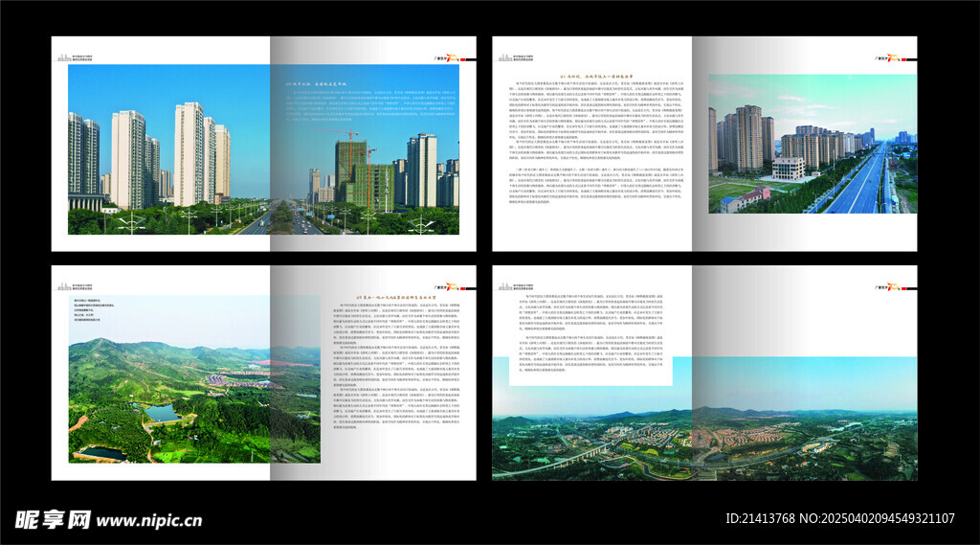Click the brown heading on the bottom-left spread
The image size is (980, 545).
click(x=386, y=299)
